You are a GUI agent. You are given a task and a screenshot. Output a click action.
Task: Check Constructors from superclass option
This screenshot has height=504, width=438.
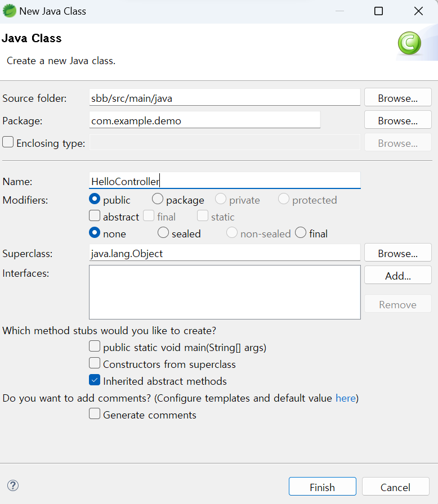95,363
